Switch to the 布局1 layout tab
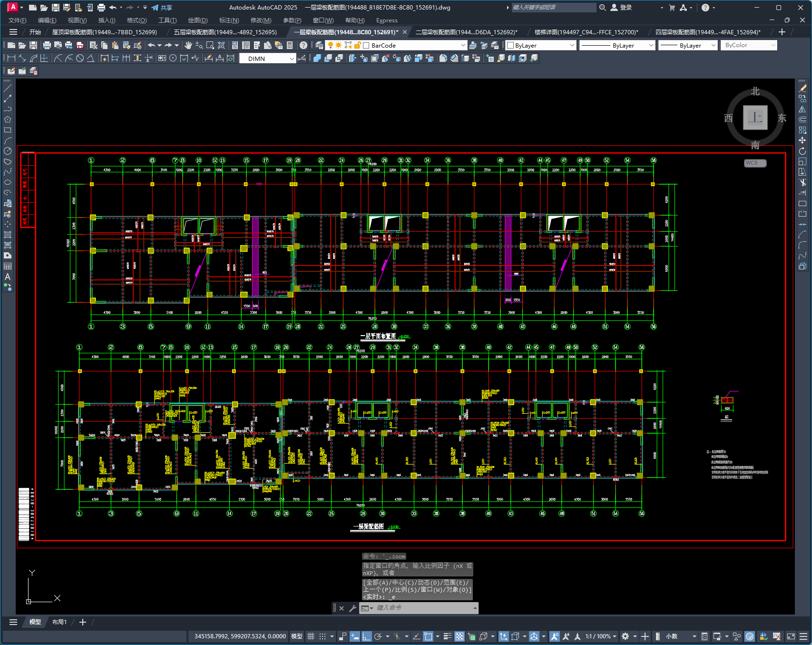This screenshot has width=812, height=645. pyautogui.click(x=59, y=622)
